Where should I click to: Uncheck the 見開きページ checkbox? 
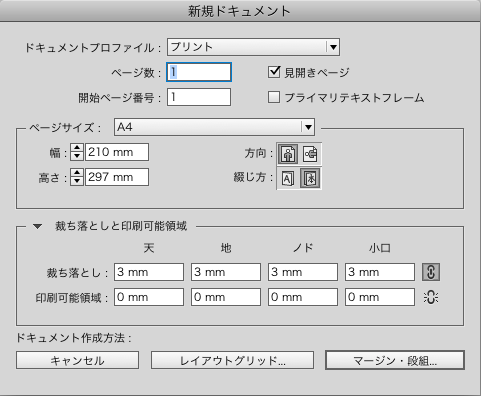(x=274, y=72)
